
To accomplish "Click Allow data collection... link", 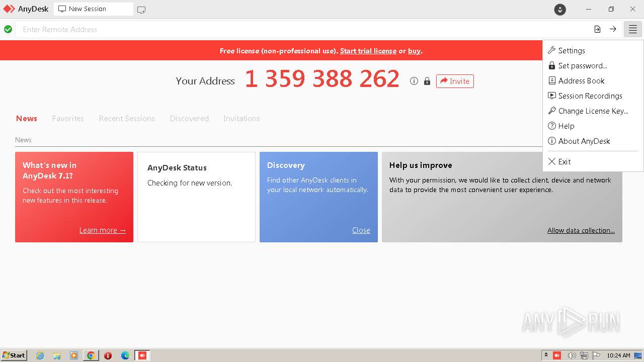I will pos(581,230).
